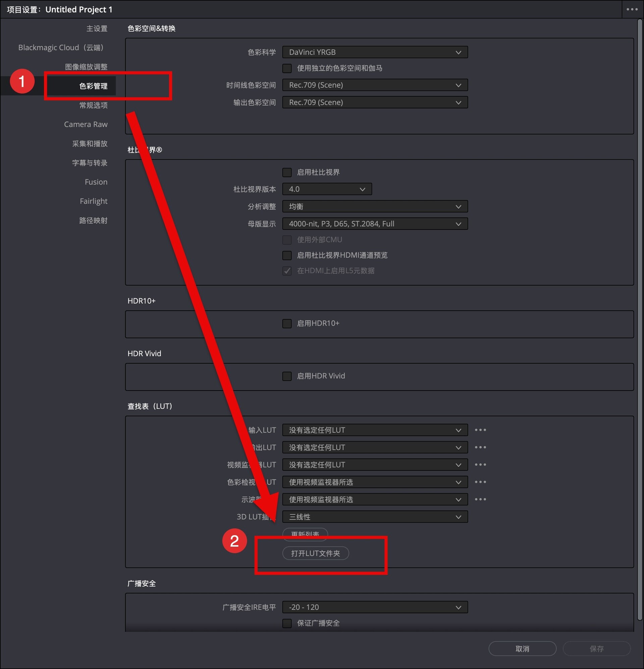Viewport: 644px width, 669px height.
Task: Open Camera Raw settings page
Action: pos(86,124)
